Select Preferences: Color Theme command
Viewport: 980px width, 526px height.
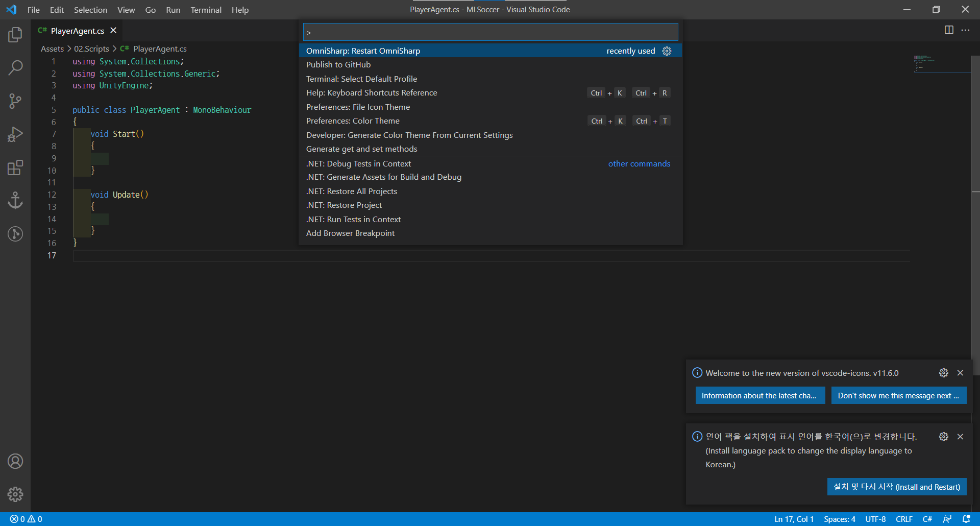(x=491, y=121)
